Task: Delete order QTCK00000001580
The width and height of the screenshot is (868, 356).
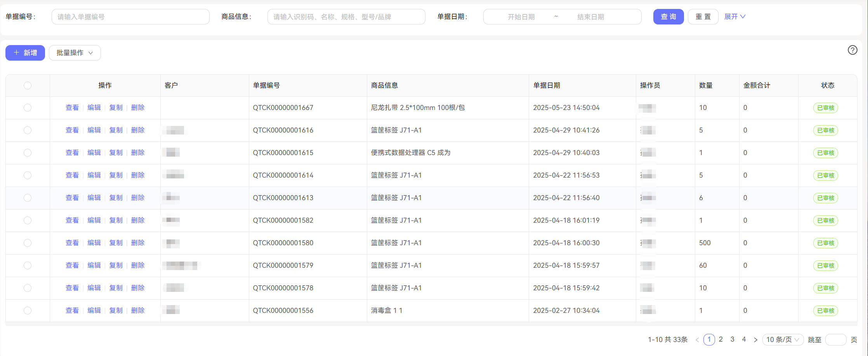Action: (x=138, y=243)
